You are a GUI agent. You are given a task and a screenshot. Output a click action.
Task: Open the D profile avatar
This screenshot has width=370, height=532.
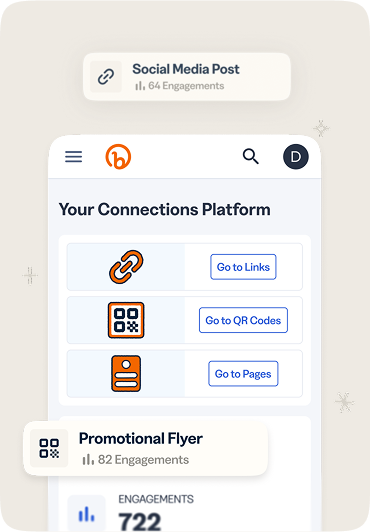[x=296, y=157]
